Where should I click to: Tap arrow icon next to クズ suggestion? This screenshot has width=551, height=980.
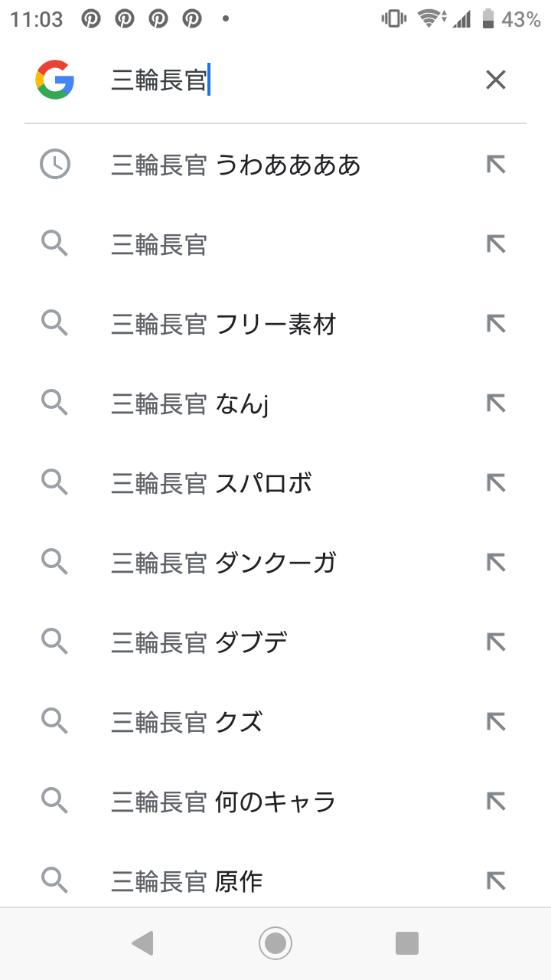pos(496,722)
